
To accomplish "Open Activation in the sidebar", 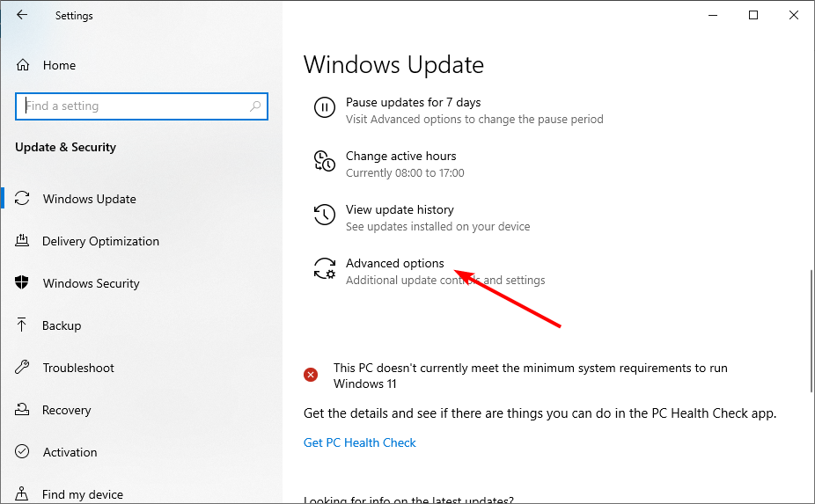I will click(70, 452).
